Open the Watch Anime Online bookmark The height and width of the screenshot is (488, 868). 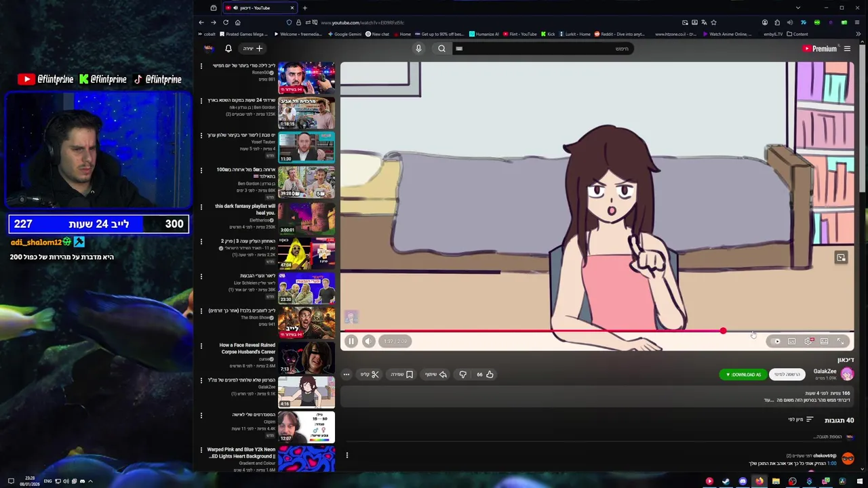(728, 34)
